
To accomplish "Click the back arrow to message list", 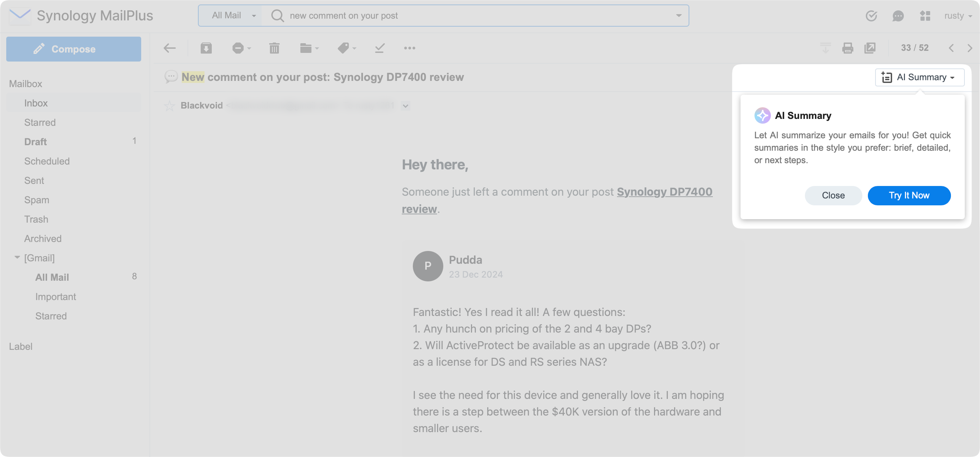I will click(170, 48).
